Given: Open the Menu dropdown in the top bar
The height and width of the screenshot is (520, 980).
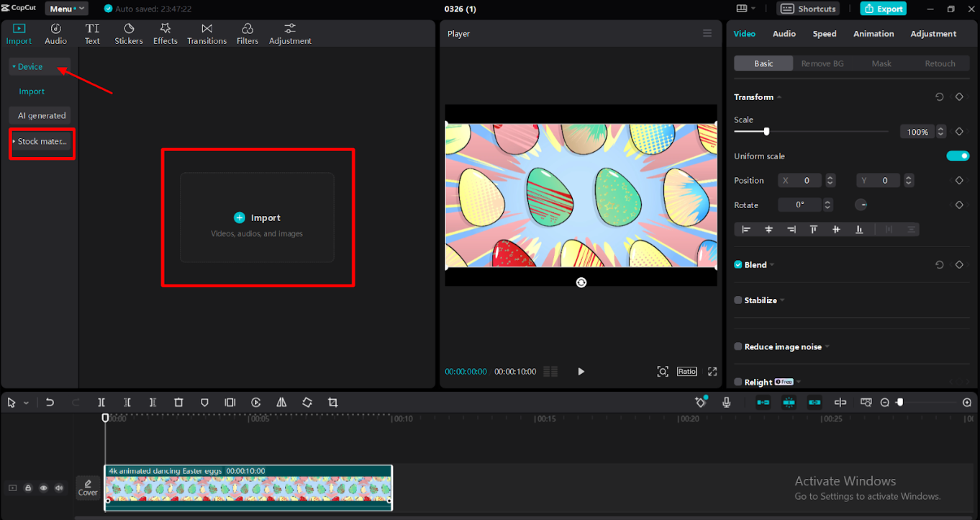Looking at the screenshot, I should click(x=66, y=8).
